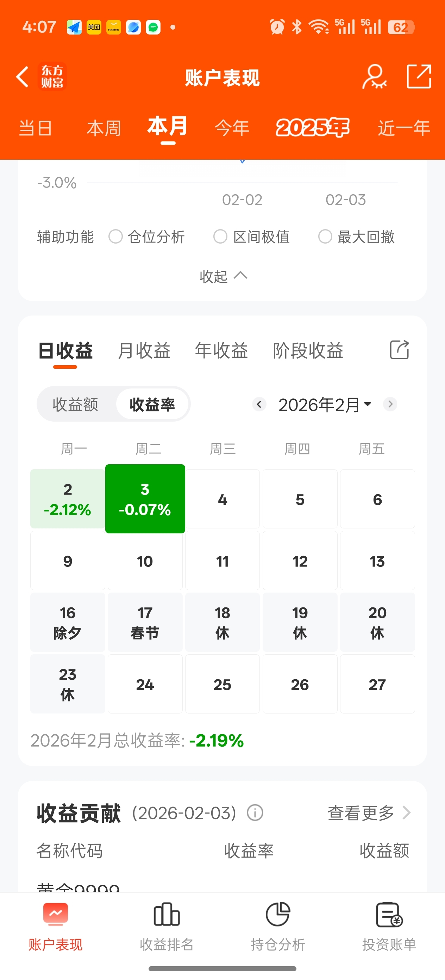Enable the 最大回撤 radio option
Screen dimensions: 445x980
click(x=325, y=237)
